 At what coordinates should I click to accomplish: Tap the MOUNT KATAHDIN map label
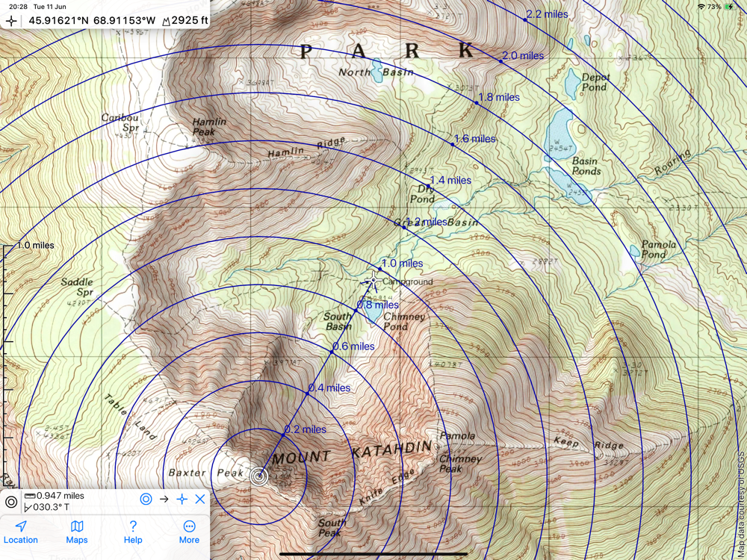352,453
